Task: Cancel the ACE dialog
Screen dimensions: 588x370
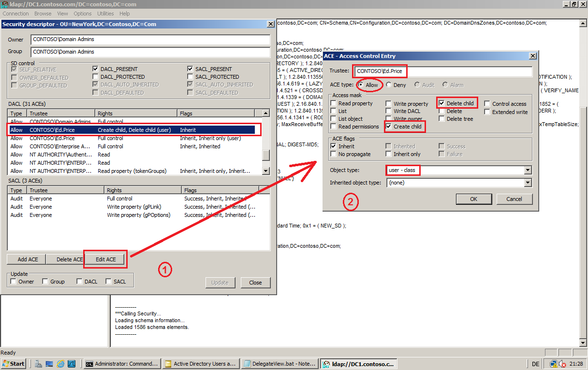Action: pyautogui.click(x=514, y=199)
